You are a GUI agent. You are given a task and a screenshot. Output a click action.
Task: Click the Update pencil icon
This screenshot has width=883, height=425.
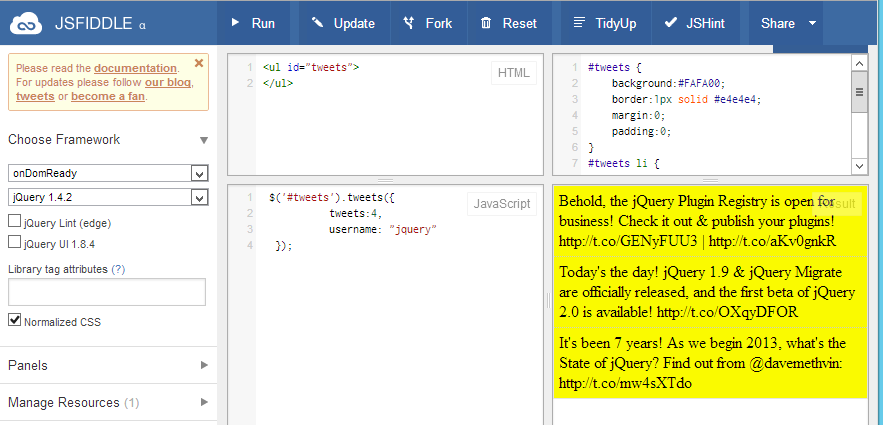[318, 23]
